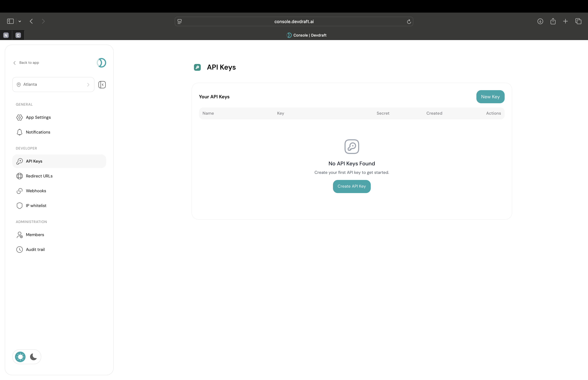Click the Audit trail clock icon
The height and width of the screenshot is (380, 588).
click(20, 249)
